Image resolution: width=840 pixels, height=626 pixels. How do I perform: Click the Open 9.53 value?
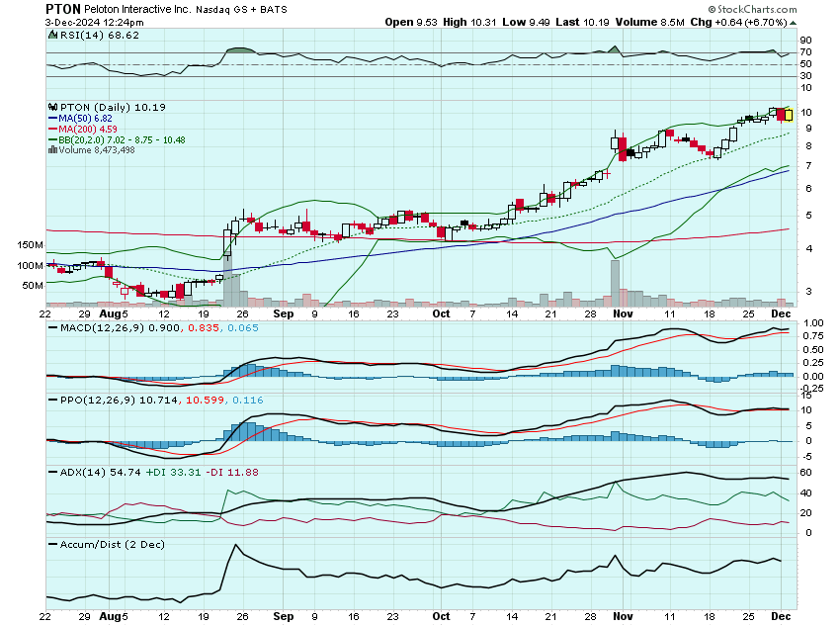pyautogui.click(x=411, y=22)
